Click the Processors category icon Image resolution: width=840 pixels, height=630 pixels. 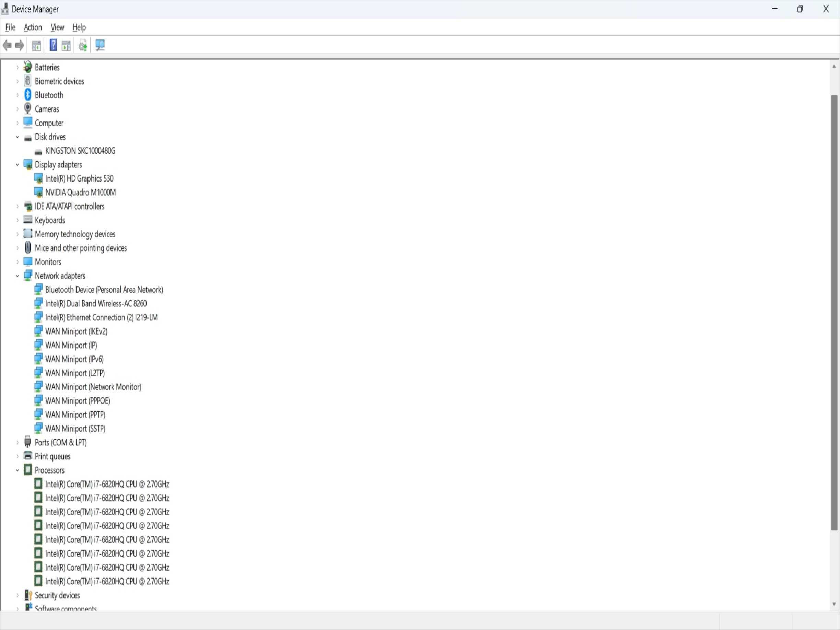tap(28, 470)
